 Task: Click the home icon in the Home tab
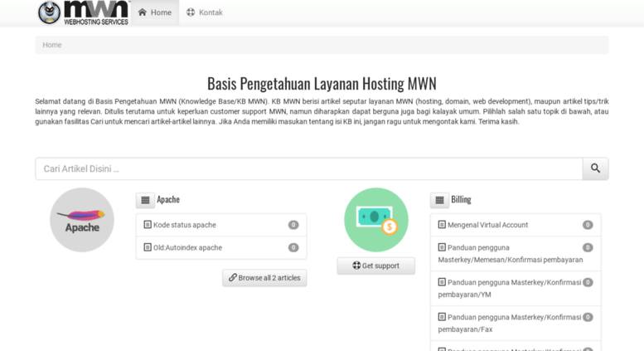pos(142,12)
